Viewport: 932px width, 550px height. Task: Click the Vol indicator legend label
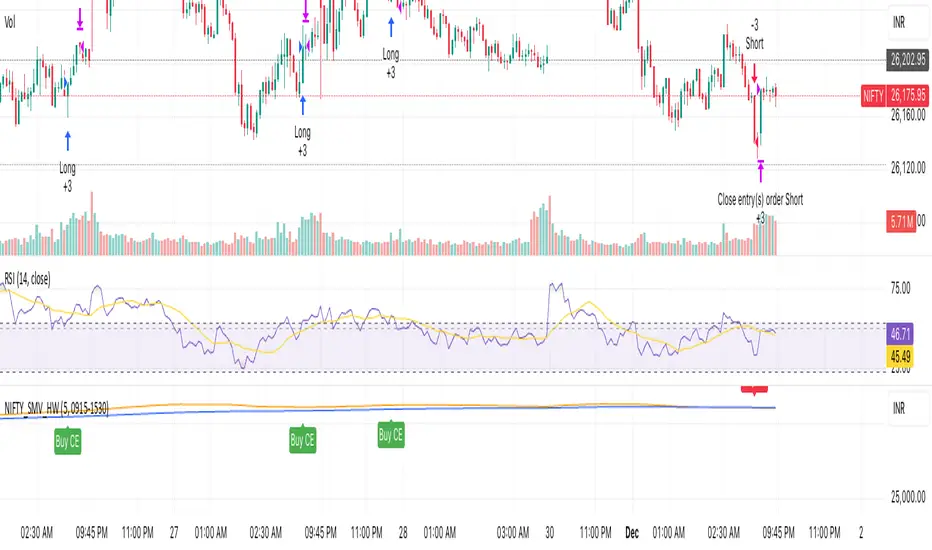10,23
